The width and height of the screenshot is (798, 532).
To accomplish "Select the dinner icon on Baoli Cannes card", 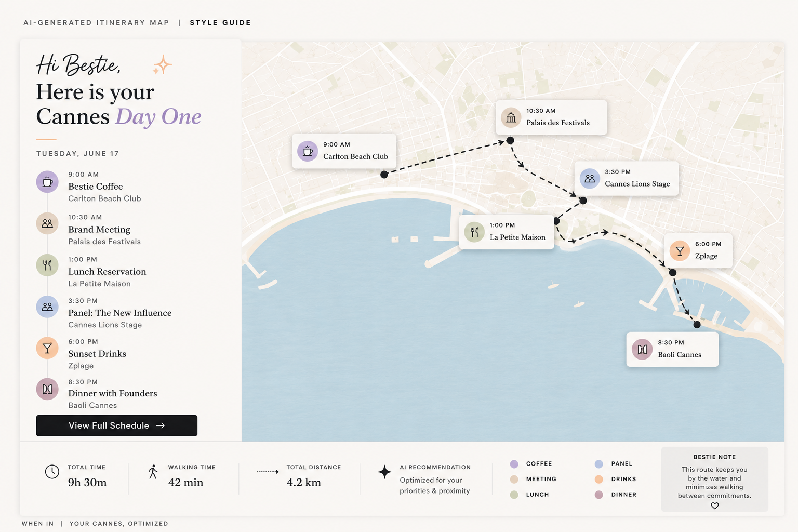I will pos(642,350).
